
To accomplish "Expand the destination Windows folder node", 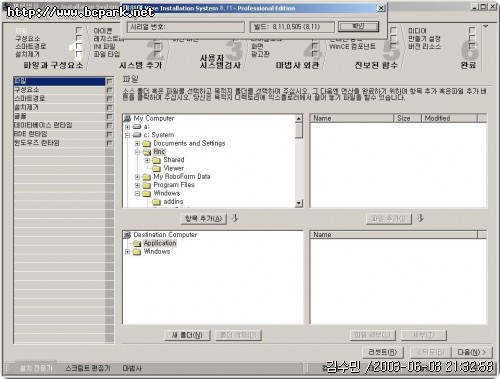I will pyautogui.click(x=127, y=252).
